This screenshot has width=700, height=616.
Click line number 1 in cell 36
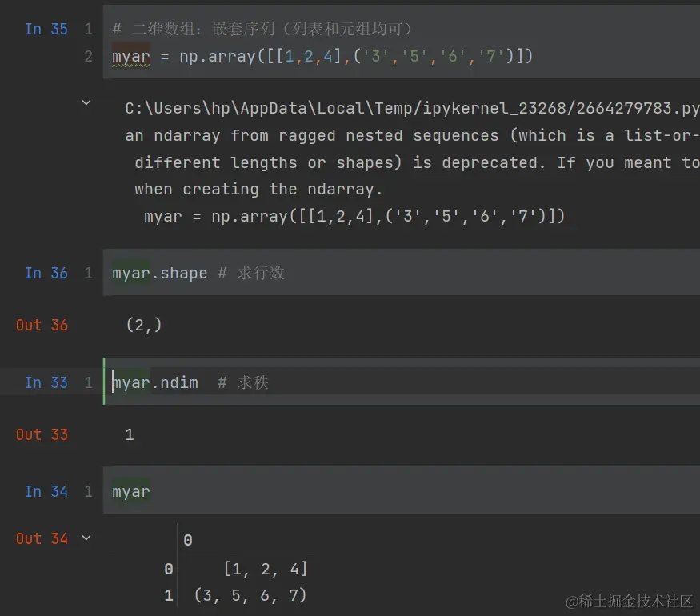(88, 273)
